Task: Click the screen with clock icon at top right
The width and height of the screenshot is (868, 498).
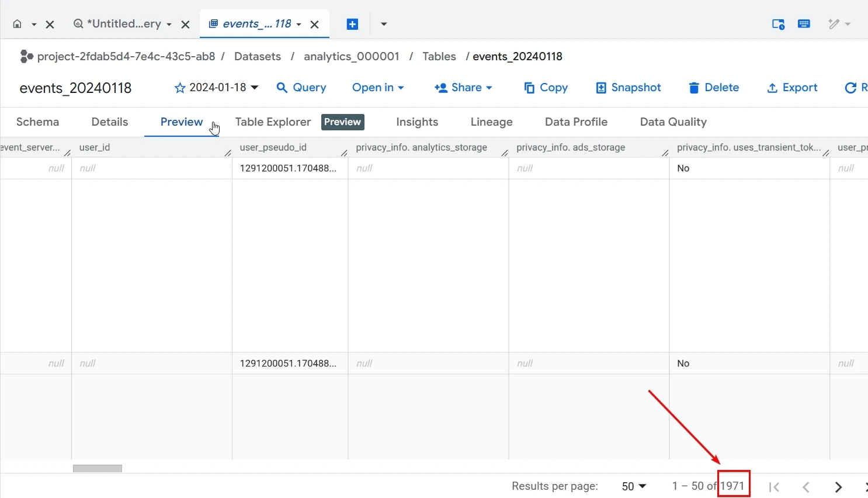Action: pyautogui.click(x=778, y=24)
